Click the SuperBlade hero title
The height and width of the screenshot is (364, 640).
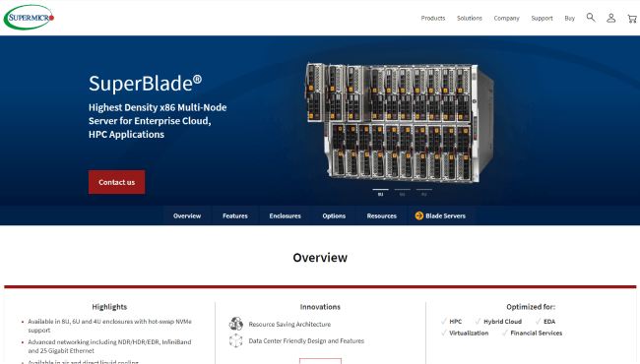(146, 84)
